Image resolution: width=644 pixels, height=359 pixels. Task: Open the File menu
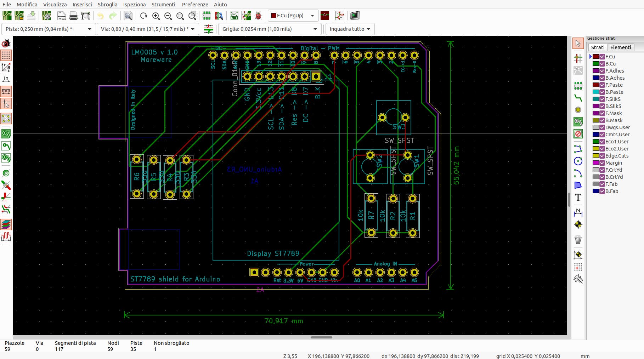(7, 4)
